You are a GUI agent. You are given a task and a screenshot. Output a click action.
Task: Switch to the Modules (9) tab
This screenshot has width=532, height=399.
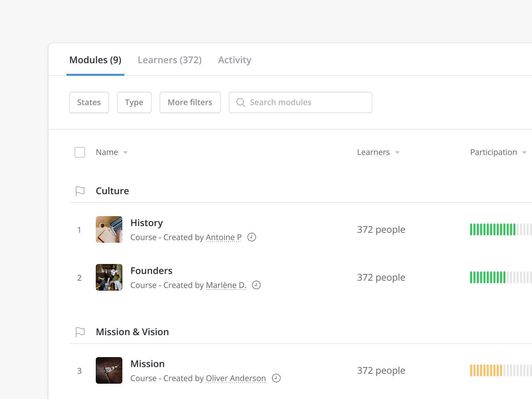pos(95,60)
